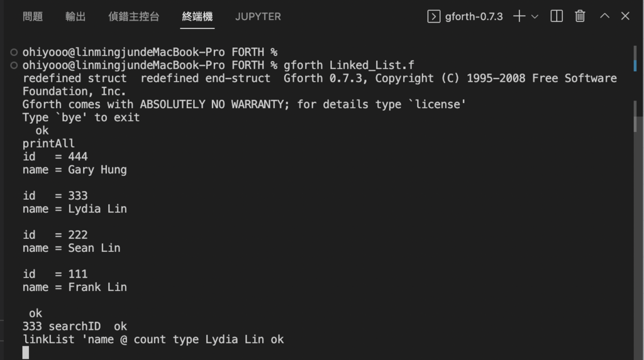
Task: Maximize panel size with the up chevron
Action: pyautogui.click(x=604, y=16)
